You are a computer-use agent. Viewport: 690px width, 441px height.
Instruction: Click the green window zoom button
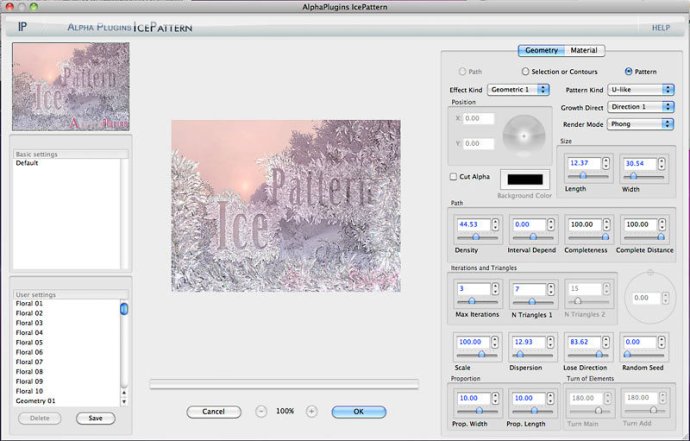pyautogui.click(x=33, y=6)
